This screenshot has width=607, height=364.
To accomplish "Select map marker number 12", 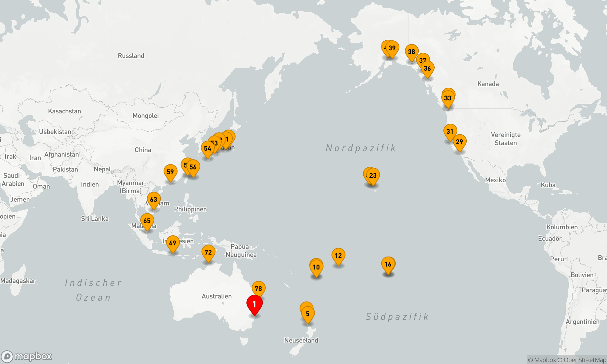I will (x=338, y=255).
